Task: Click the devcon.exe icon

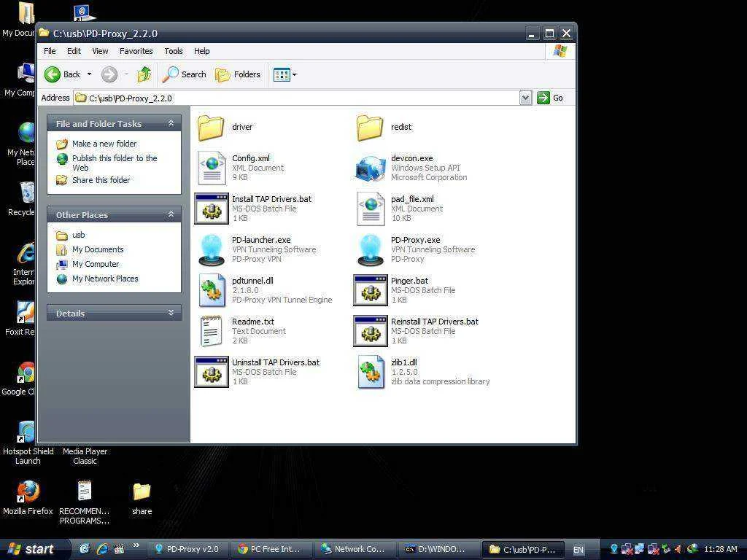Action: 371,168
